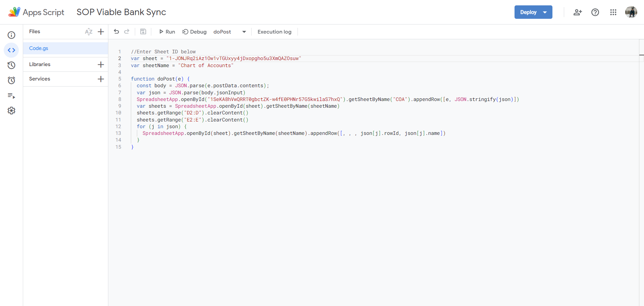The height and width of the screenshot is (306, 644).
Task: Add a library with plus icon
Action: pyautogui.click(x=101, y=64)
